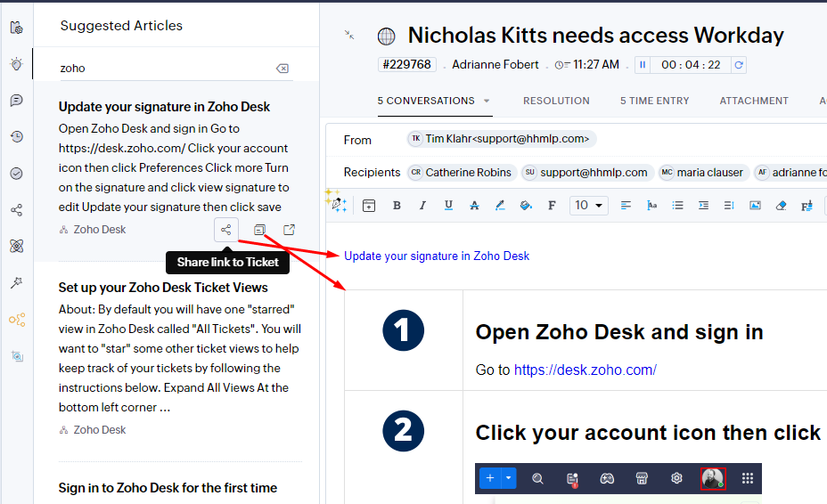Toggle bold formatting
The image size is (827, 504).
coord(397,206)
